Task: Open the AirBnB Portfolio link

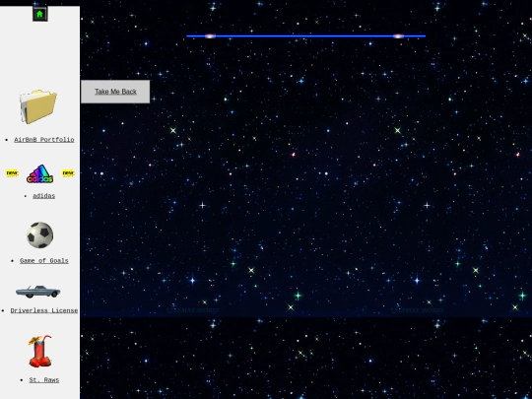Action: 44,140
